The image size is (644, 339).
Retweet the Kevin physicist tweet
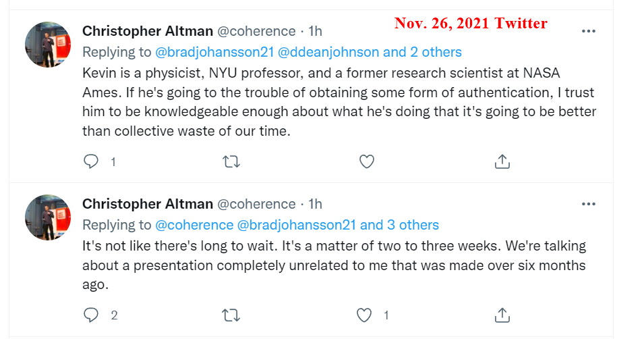(231, 161)
